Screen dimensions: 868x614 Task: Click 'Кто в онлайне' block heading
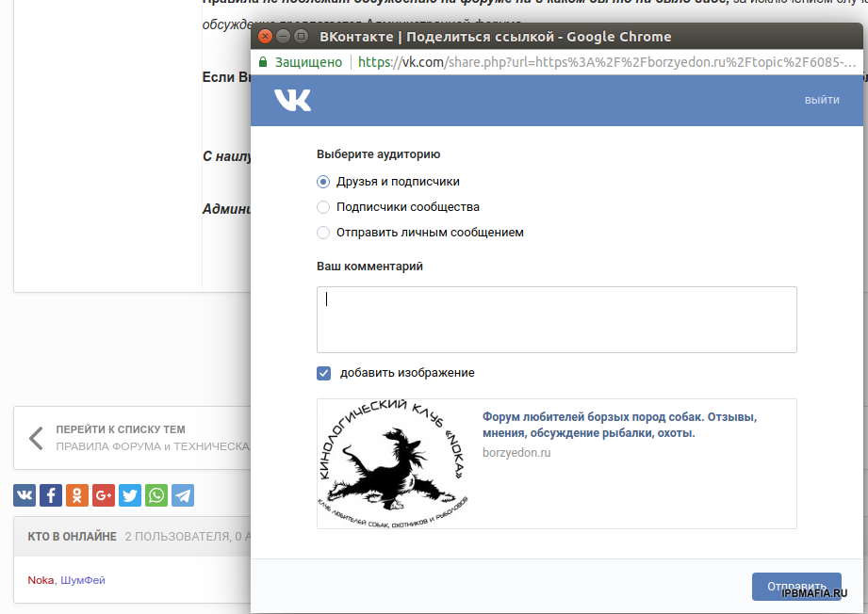(72, 537)
